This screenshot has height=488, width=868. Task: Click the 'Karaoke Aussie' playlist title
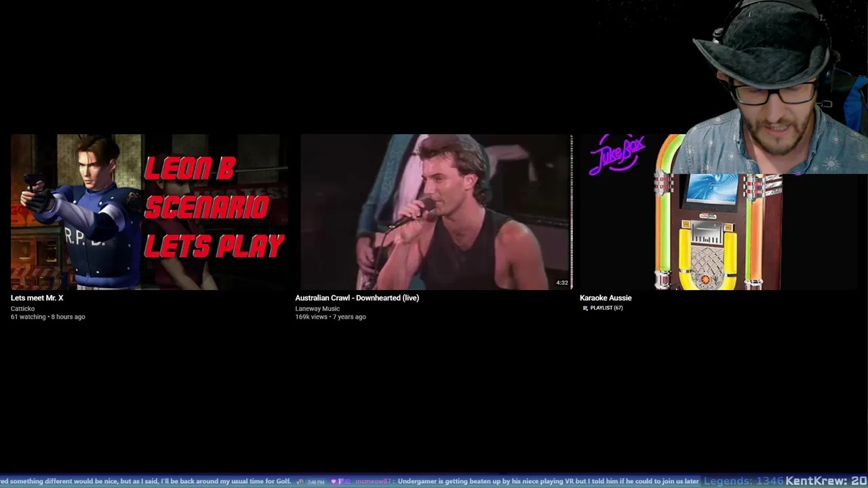click(606, 298)
